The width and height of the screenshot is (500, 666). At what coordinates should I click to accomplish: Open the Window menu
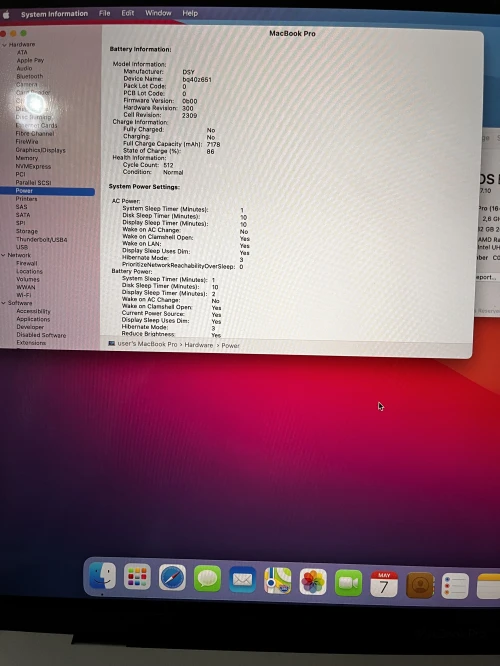point(158,13)
